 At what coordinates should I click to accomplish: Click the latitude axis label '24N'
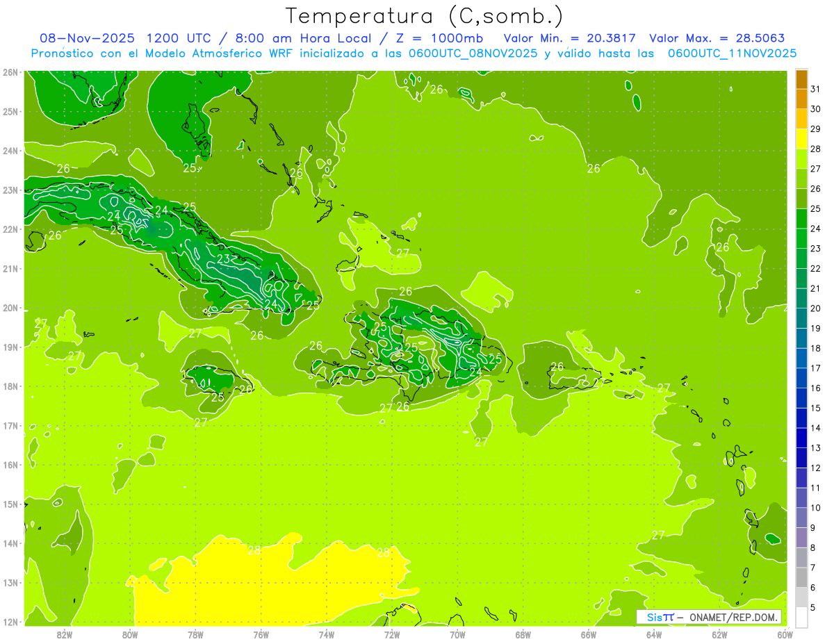click(x=10, y=151)
